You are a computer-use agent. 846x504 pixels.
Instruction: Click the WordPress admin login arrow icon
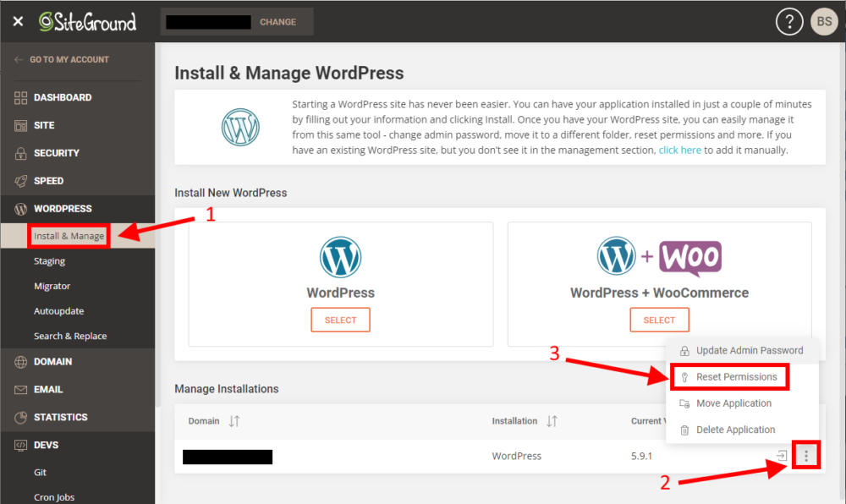point(780,455)
